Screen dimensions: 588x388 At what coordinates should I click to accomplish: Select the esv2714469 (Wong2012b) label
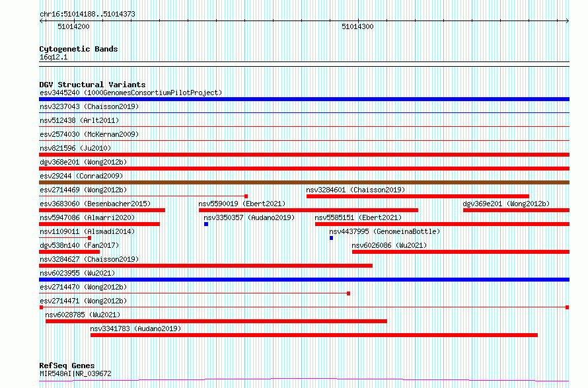(x=83, y=190)
